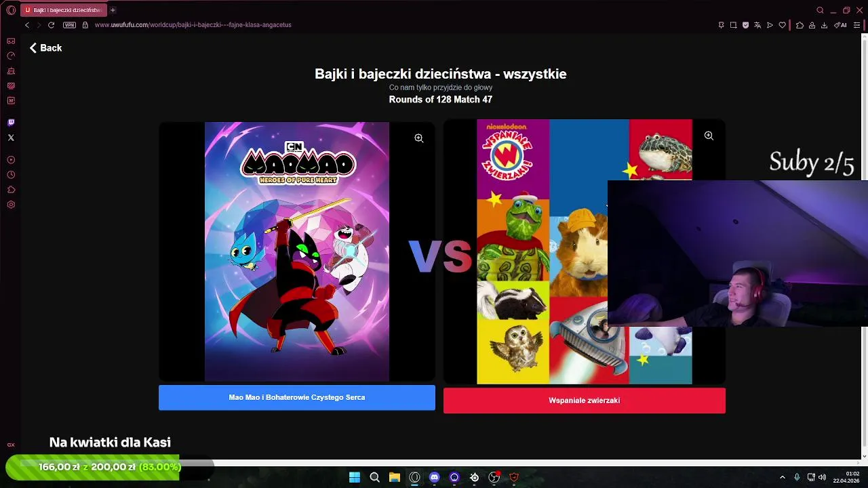
Task: Open GX Control gauge icon in sidebar
Action: click(x=11, y=56)
